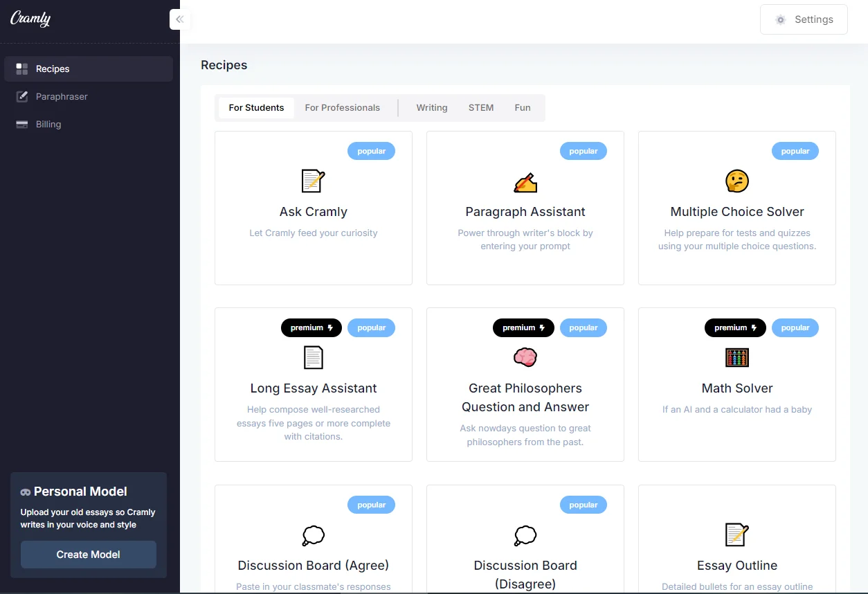Click the popular badge on Paragraph Assistant

point(584,151)
